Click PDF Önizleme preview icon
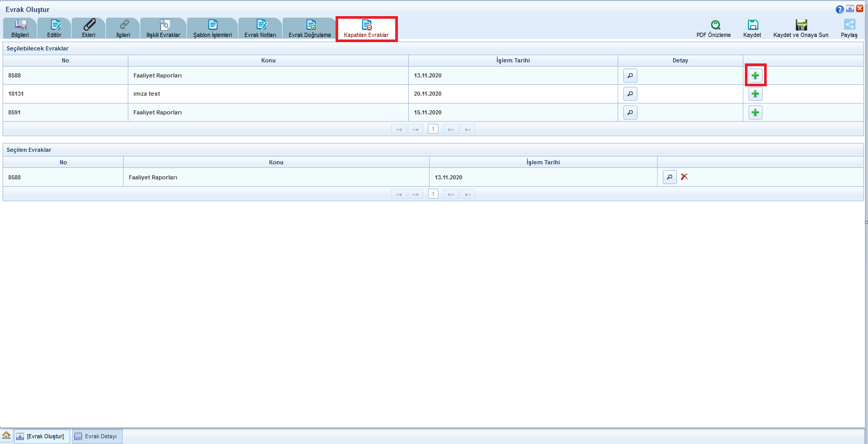 pos(715,25)
